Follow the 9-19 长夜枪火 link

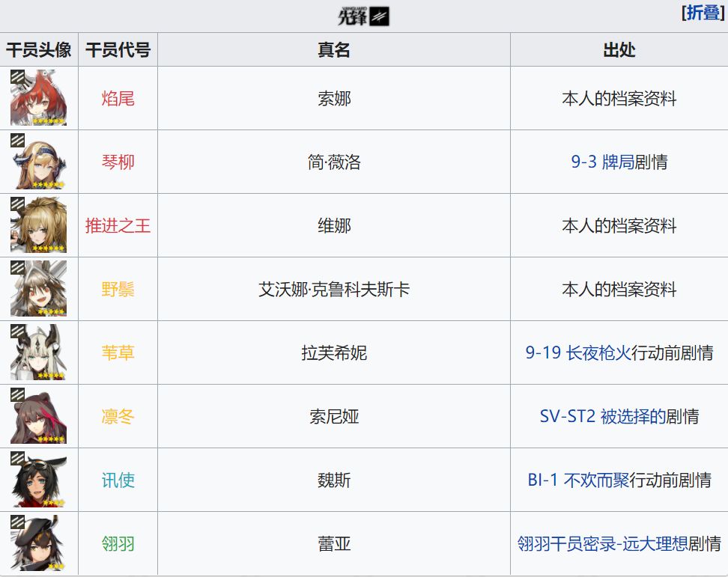[x=578, y=353]
